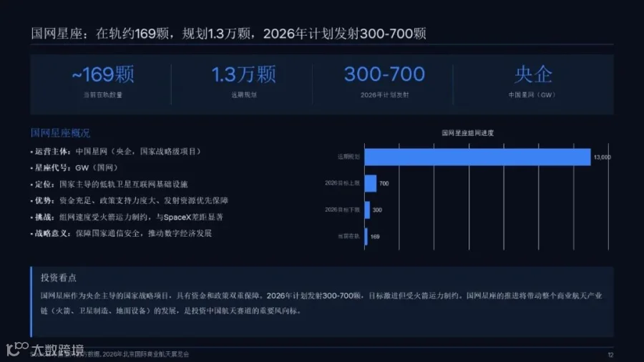The width and height of the screenshot is (644, 362).
Task: Click the 2026目标下限 axis label
Action: [342, 210]
